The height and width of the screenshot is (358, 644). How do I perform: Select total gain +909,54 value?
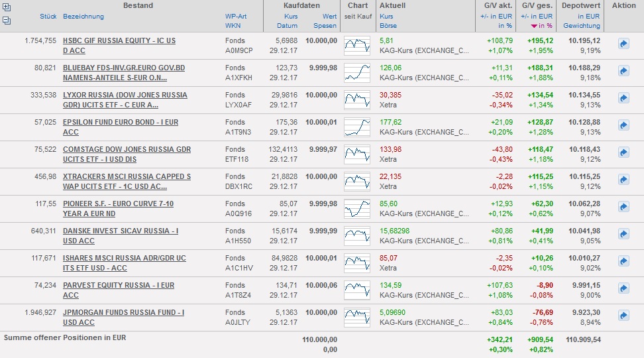(540, 339)
